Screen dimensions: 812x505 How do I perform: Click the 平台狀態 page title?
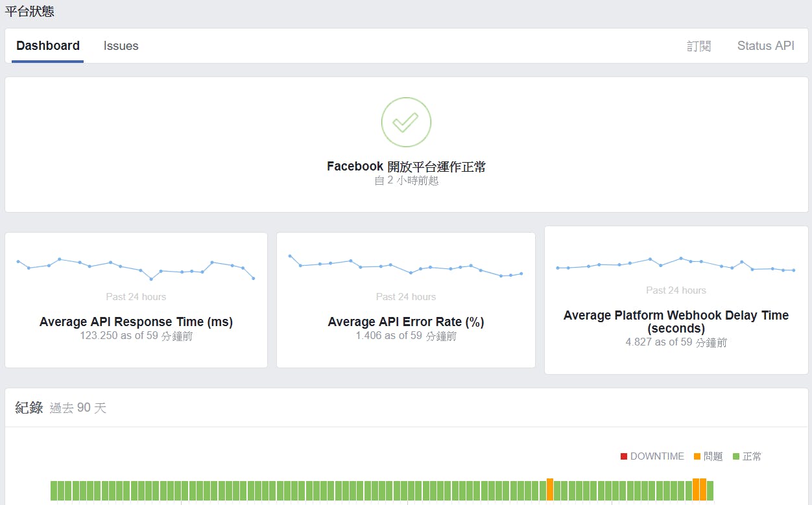click(30, 10)
